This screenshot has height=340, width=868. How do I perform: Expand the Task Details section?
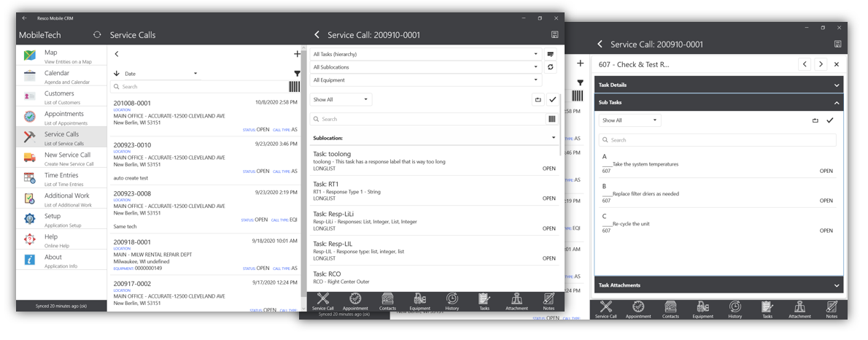(x=718, y=85)
